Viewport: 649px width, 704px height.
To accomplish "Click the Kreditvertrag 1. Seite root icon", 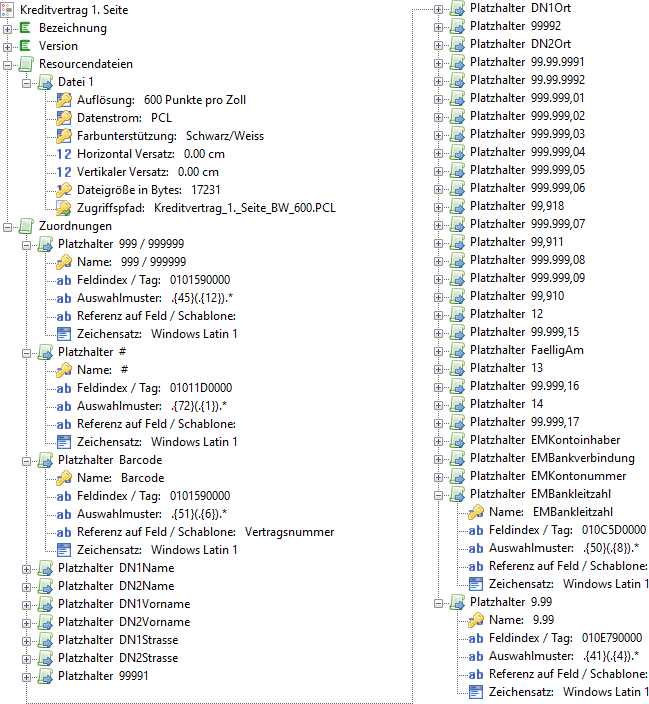I will tap(8, 10).
